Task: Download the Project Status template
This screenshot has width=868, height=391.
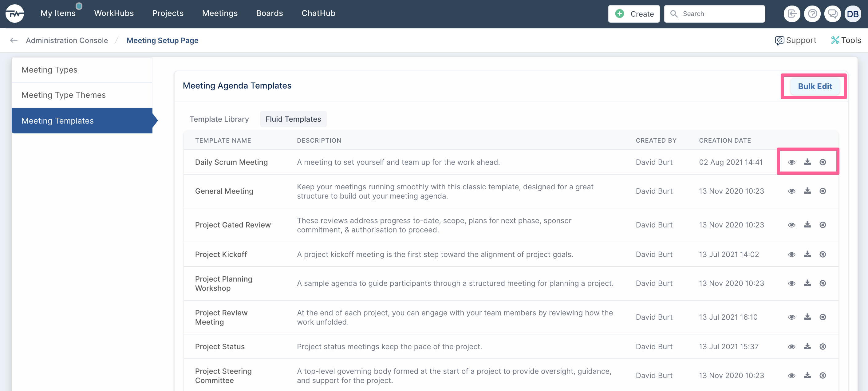Action: click(x=807, y=346)
